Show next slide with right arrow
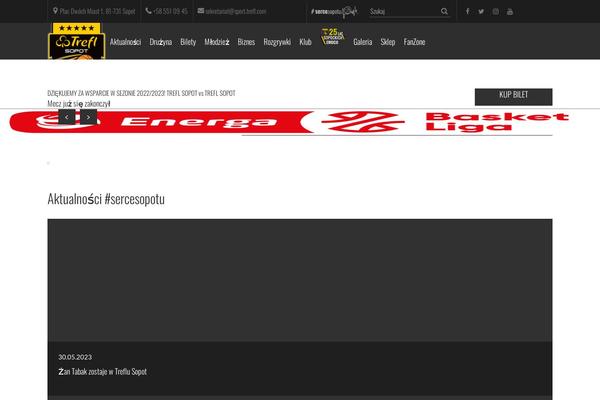Image resolution: width=600 pixels, height=400 pixels. point(88,117)
